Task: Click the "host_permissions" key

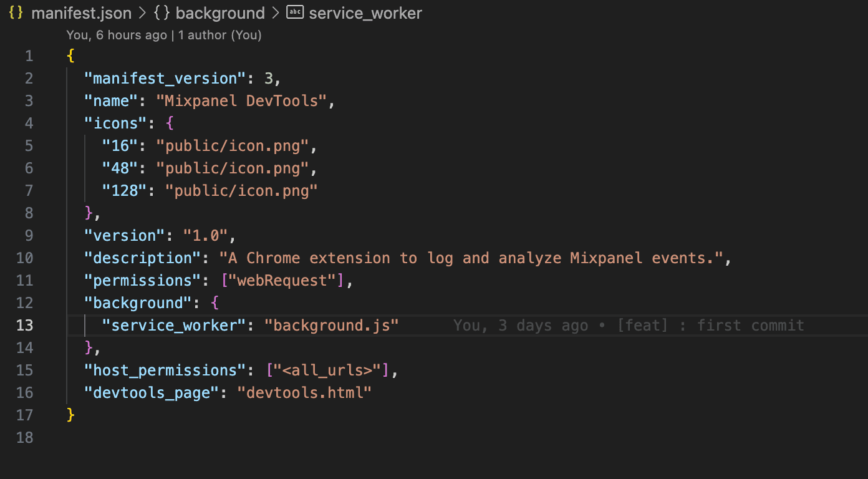Action: coord(165,370)
